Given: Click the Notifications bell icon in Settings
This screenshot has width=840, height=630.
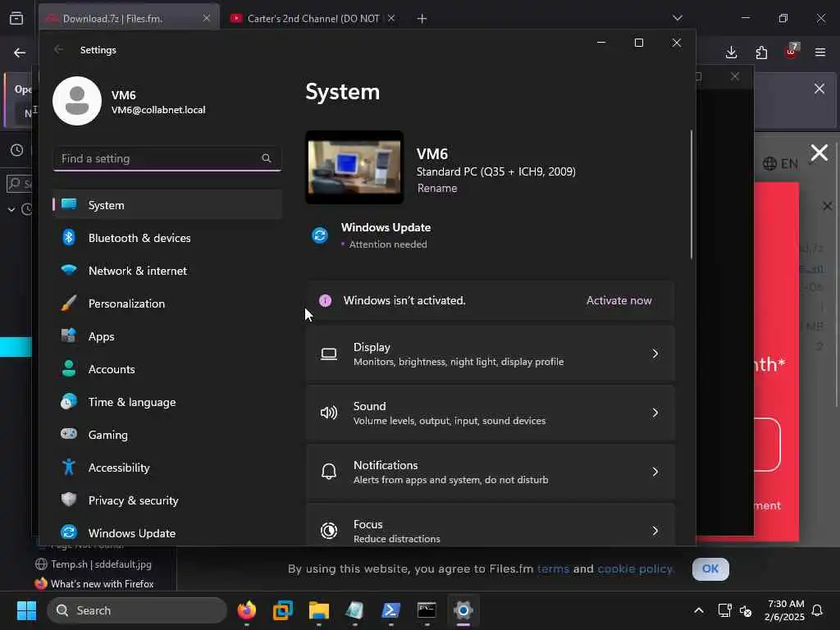Looking at the screenshot, I should point(329,472).
